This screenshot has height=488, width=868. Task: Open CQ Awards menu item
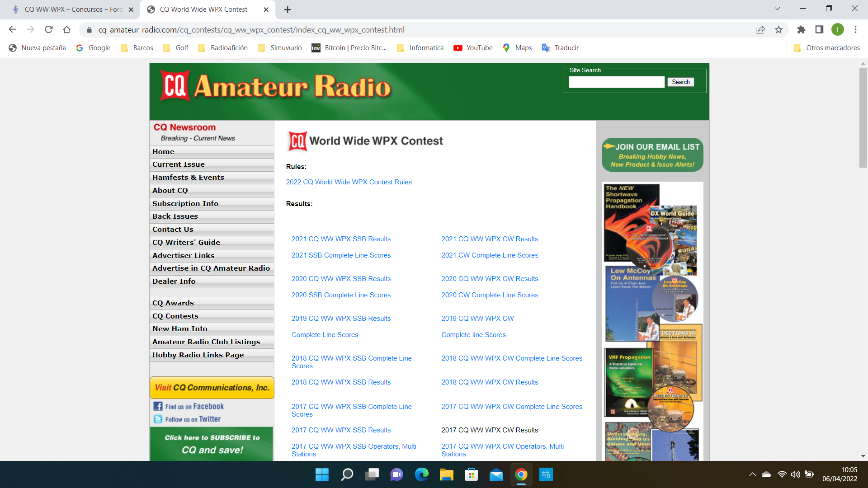click(212, 303)
